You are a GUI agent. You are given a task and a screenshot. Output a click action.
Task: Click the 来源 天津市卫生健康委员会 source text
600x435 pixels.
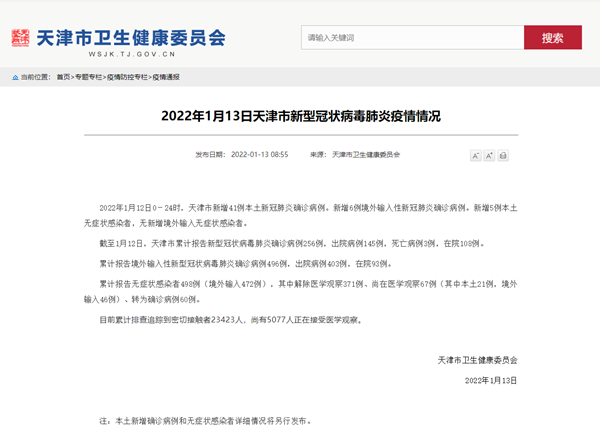(x=355, y=155)
